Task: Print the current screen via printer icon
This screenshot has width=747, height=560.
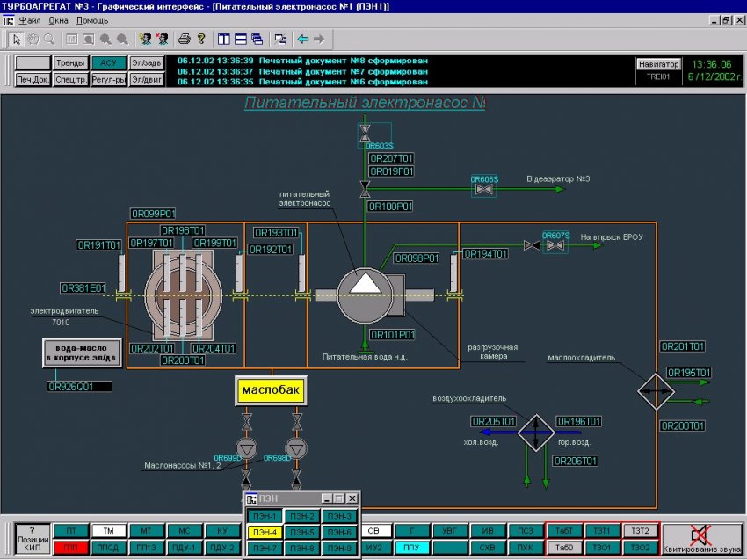Action: click(x=185, y=39)
